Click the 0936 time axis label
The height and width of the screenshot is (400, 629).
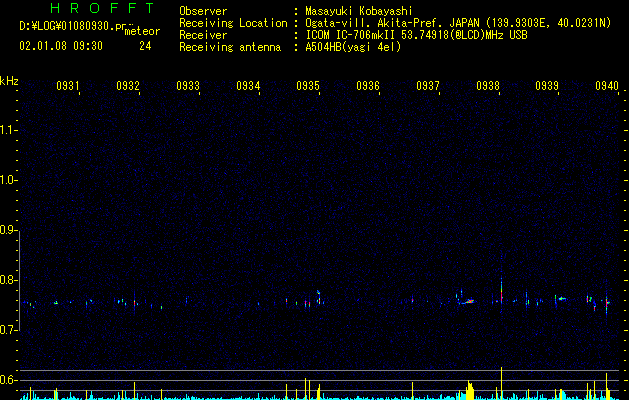pyautogui.click(x=368, y=85)
